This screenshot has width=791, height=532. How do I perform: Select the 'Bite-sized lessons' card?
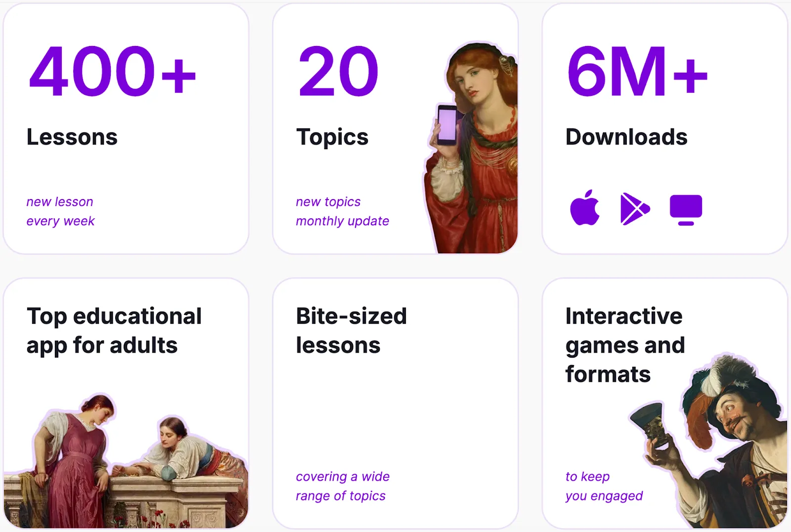(395, 405)
